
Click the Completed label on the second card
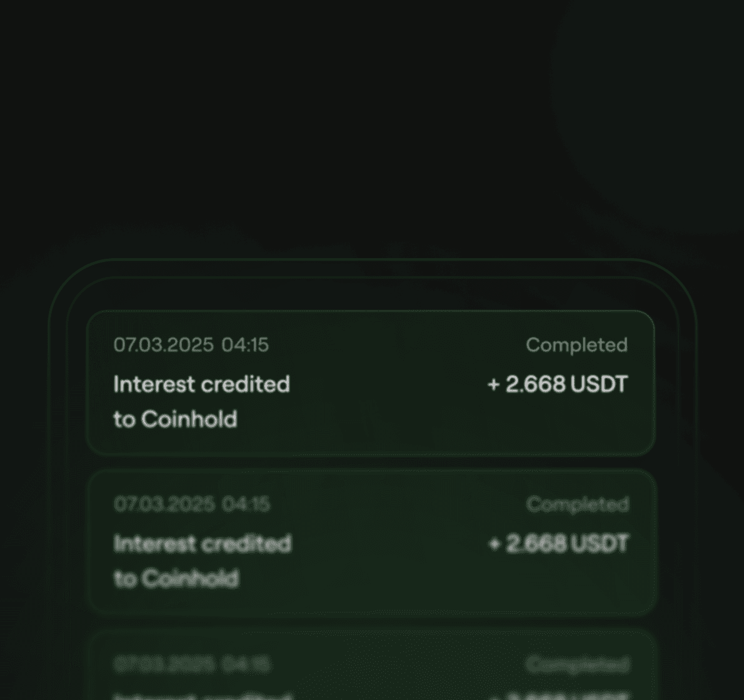point(578,504)
